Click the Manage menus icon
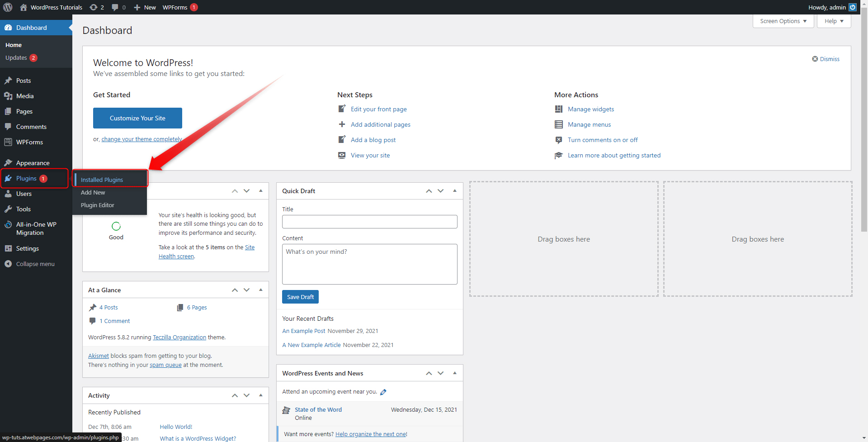The image size is (868, 442). click(x=559, y=124)
